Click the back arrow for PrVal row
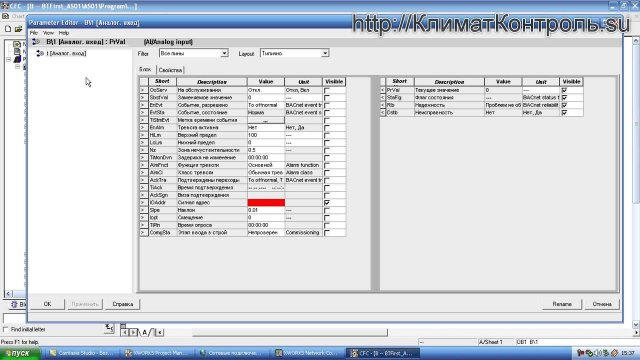Screen dimensions: 640x360 [x=382, y=90]
